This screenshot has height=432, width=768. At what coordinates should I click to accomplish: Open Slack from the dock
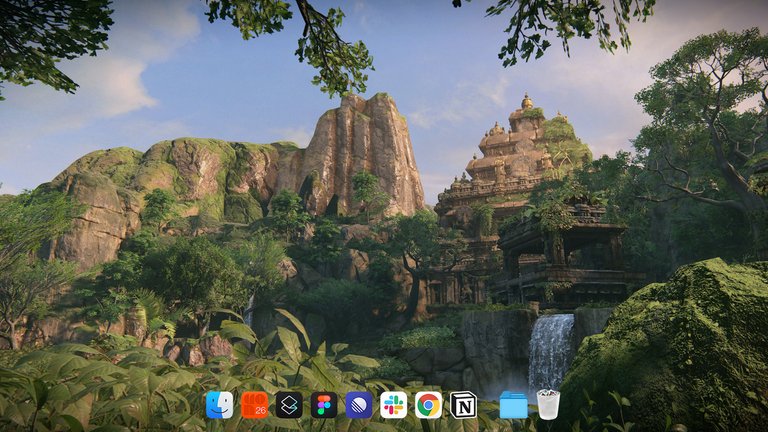pyautogui.click(x=393, y=405)
